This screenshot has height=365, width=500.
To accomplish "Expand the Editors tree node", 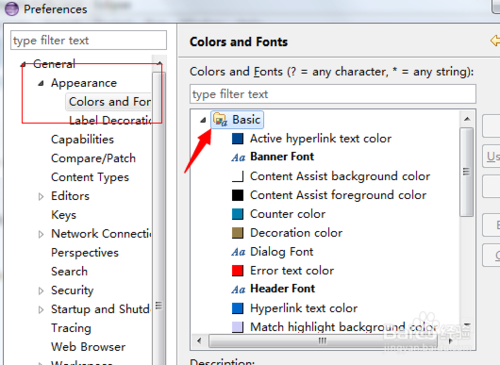I will click(41, 196).
